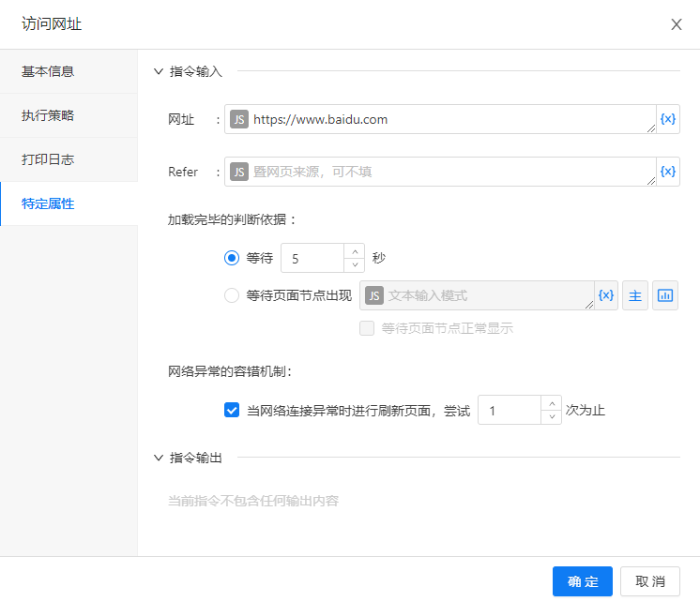This screenshot has width=700, height=602.
Task: Uncheck the network refresh retry checkbox
Action: [232, 410]
